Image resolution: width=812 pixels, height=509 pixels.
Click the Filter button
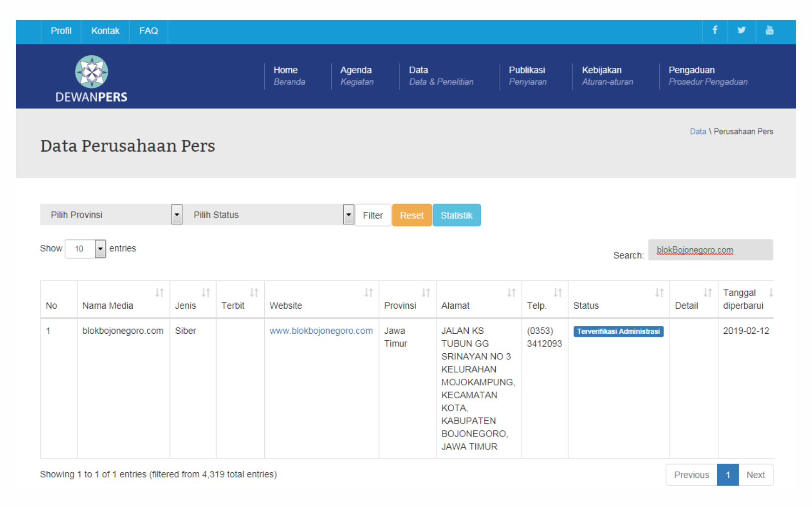[373, 215]
